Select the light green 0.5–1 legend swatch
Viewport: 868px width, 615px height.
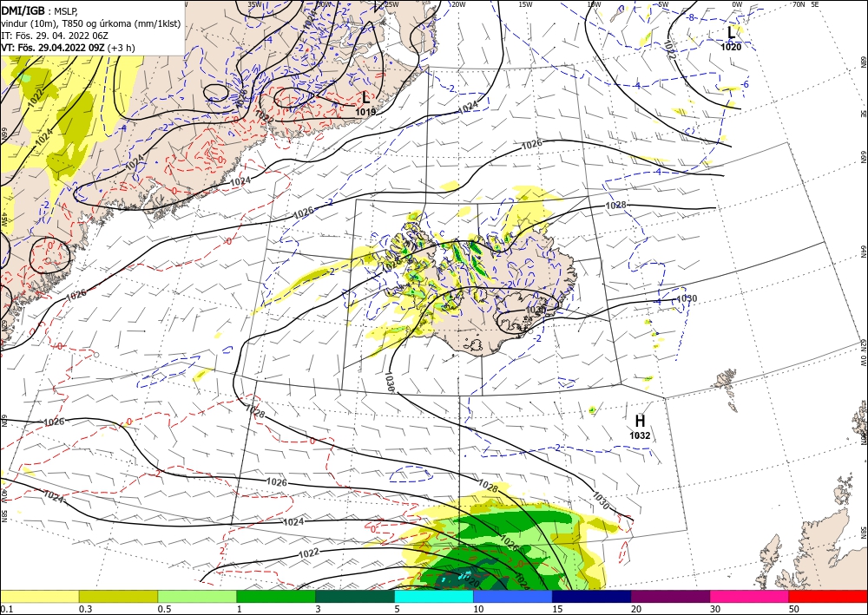(197, 596)
